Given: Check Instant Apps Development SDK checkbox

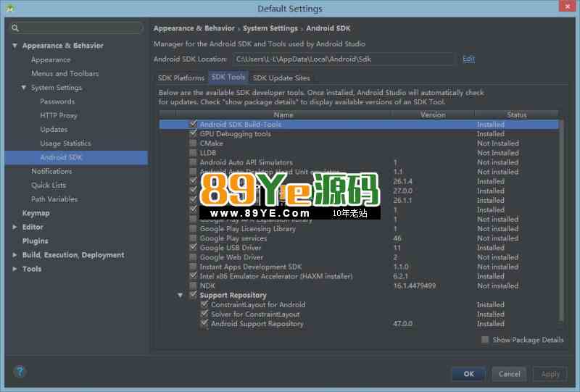Looking at the screenshot, I should (193, 267).
